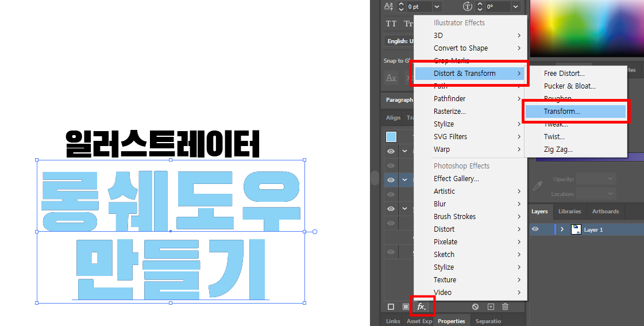Select the black 일러스트레이터 text on canvas
This screenshot has height=326, width=644.
(163, 144)
